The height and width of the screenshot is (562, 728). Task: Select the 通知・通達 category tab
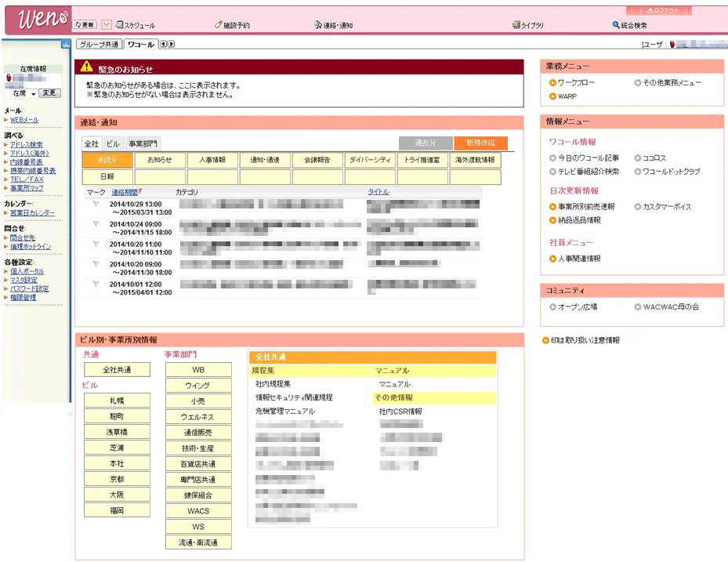click(x=265, y=160)
